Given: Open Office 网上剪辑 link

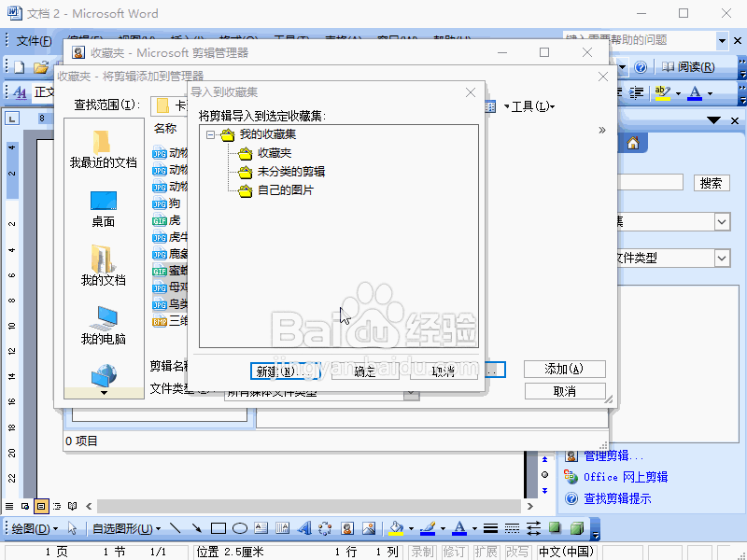Looking at the screenshot, I should (x=626, y=477).
